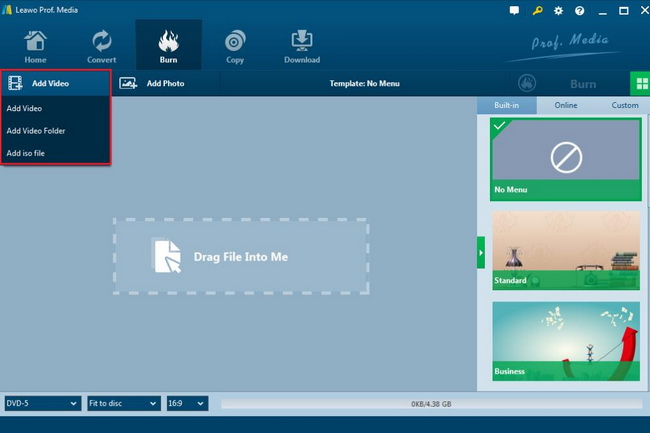Open the feedback chat bubble icon
The width and height of the screenshot is (650, 433).
coord(514,10)
